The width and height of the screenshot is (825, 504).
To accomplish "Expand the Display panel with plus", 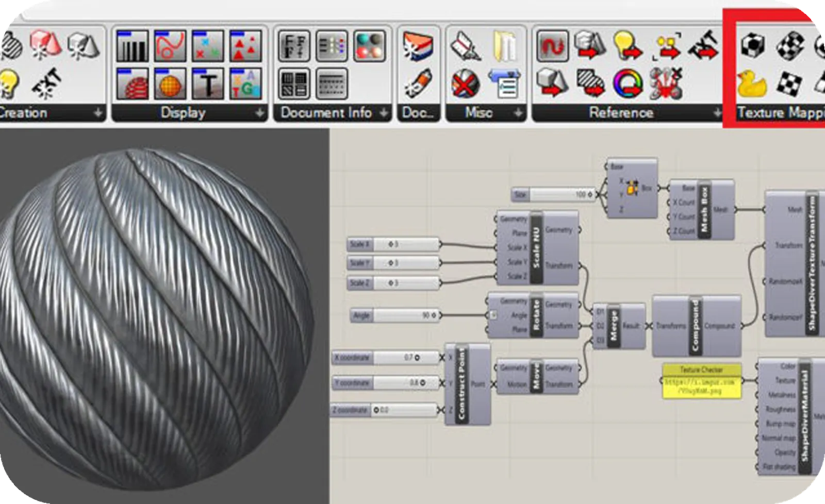I will 260,113.
